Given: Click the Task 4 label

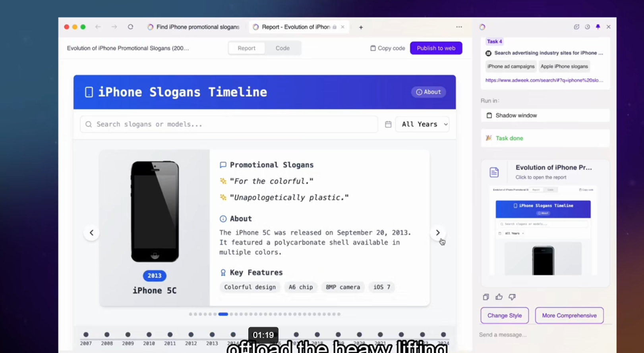Looking at the screenshot, I should [x=495, y=41].
